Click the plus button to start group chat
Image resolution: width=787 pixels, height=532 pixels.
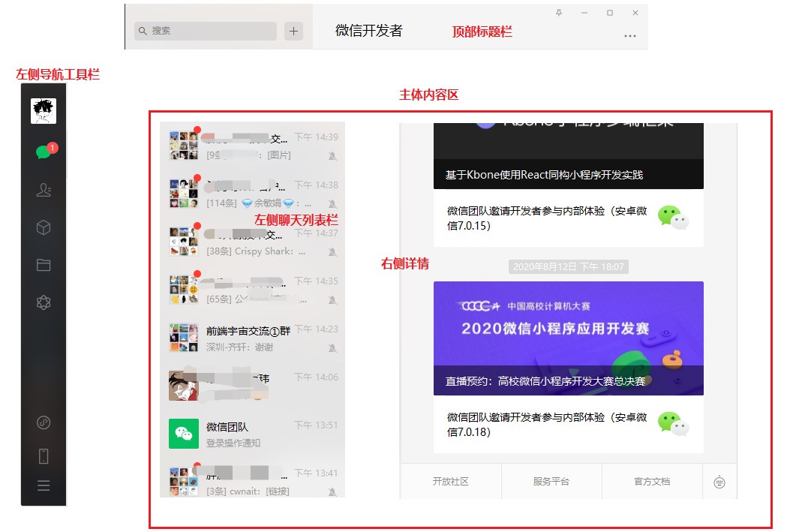coord(293,31)
